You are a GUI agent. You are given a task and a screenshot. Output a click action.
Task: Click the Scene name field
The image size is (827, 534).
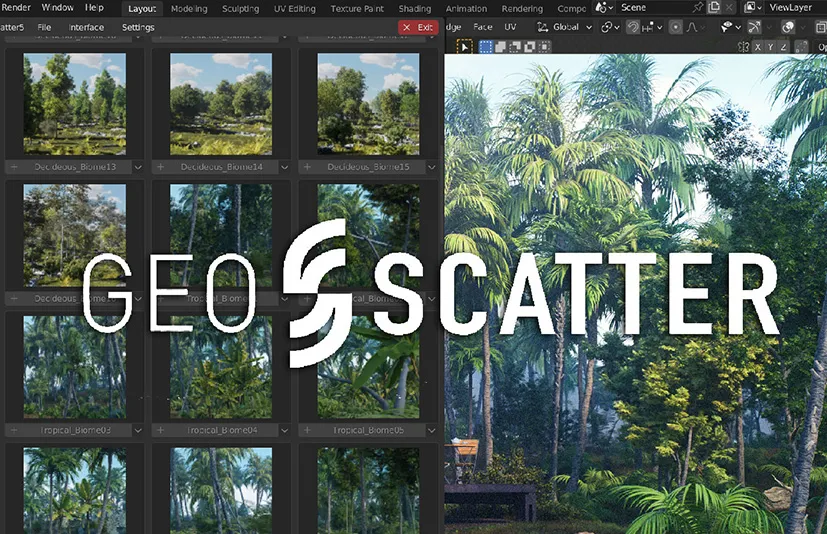654,7
